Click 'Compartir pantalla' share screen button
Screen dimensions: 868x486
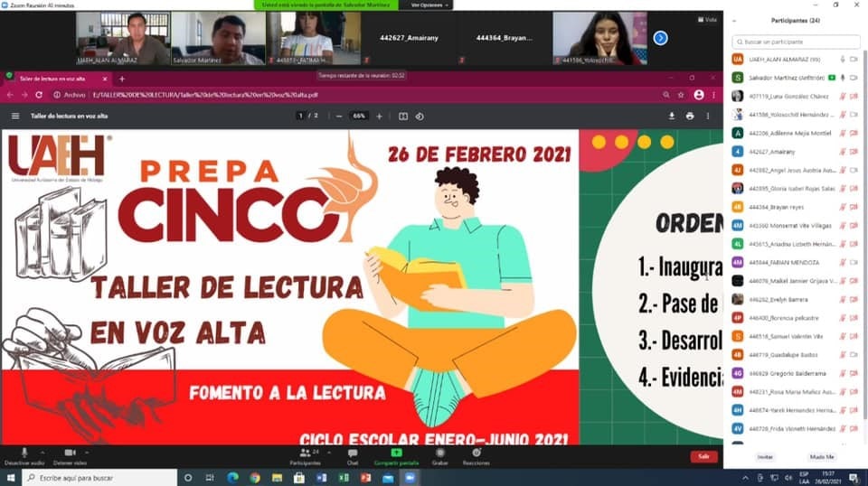click(396, 456)
